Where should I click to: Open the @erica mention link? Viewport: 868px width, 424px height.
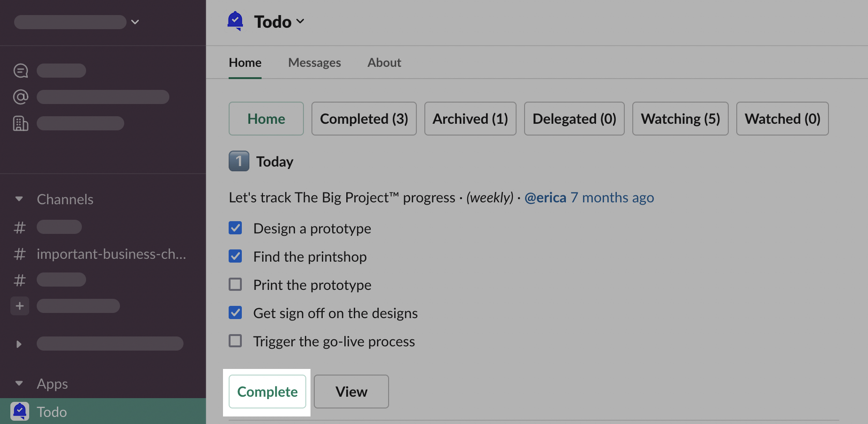click(545, 198)
